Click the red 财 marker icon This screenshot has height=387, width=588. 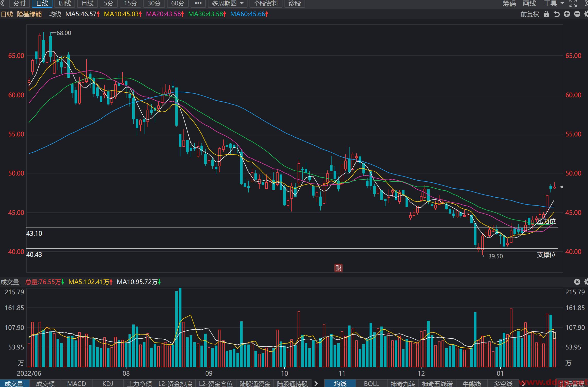click(x=338, y=268)
